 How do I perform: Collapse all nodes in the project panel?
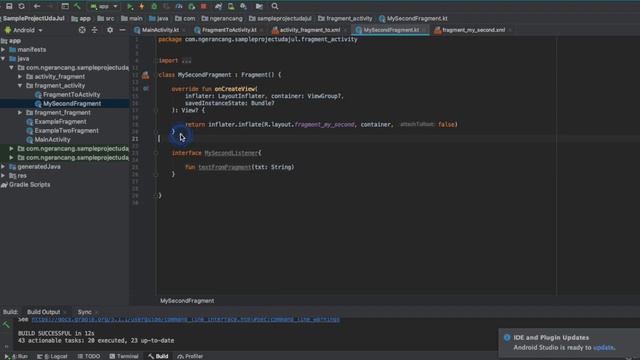(x=94, y=30)
